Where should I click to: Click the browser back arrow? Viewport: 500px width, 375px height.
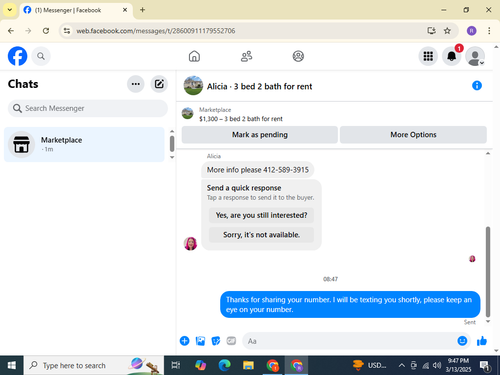pos(11,31)
